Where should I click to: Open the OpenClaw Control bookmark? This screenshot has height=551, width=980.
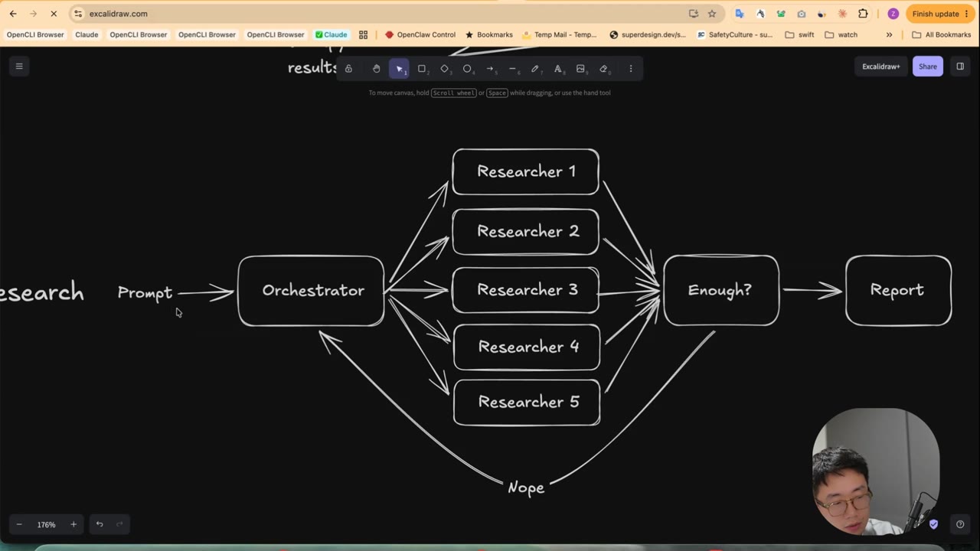pyautogui.click(x=420, y=34)
